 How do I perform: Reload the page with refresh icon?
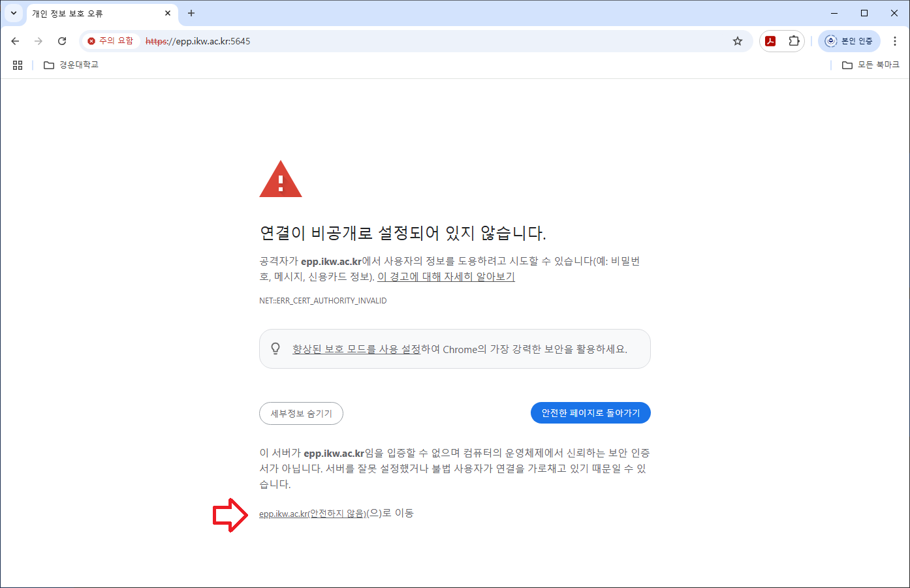pyautogui.click(x=62, y=41)
